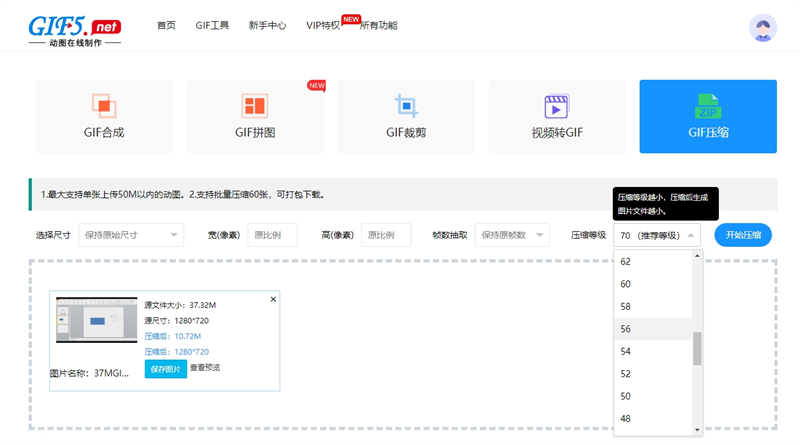Click the dropdown scroll up arrow
This screenshot has width=800, height=445.
[697, 255]
